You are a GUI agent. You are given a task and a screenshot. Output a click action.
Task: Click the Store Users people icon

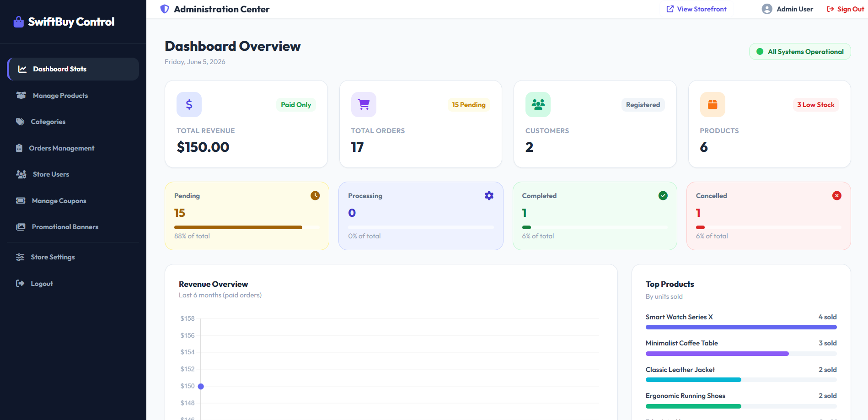(21, 174)
